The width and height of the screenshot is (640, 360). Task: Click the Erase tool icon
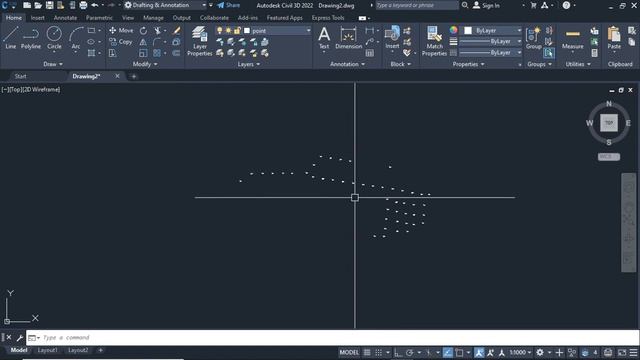(176, 31)
